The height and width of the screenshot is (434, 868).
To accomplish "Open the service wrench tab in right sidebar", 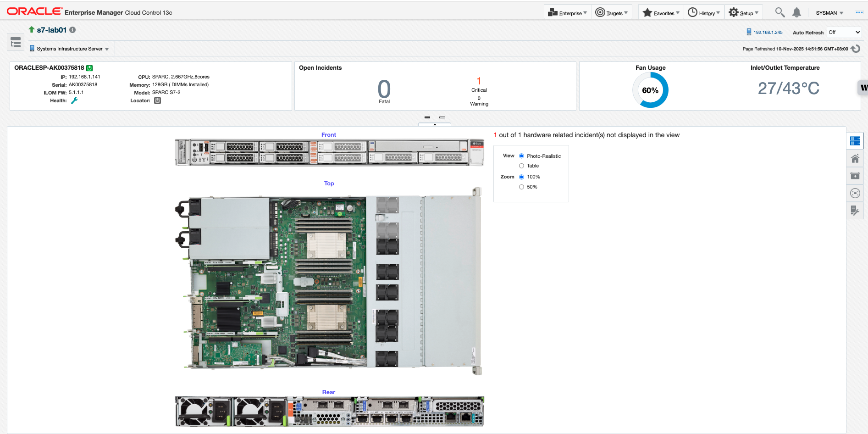I will [855, 211].
